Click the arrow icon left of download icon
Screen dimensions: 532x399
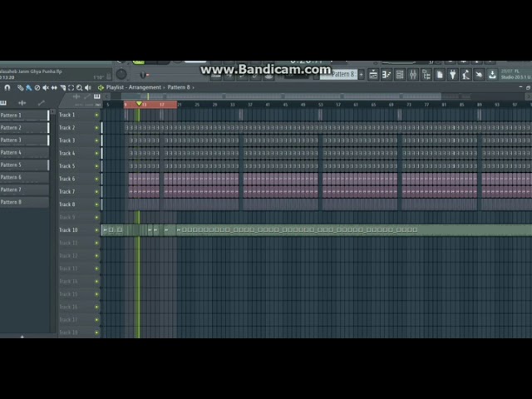479,74
